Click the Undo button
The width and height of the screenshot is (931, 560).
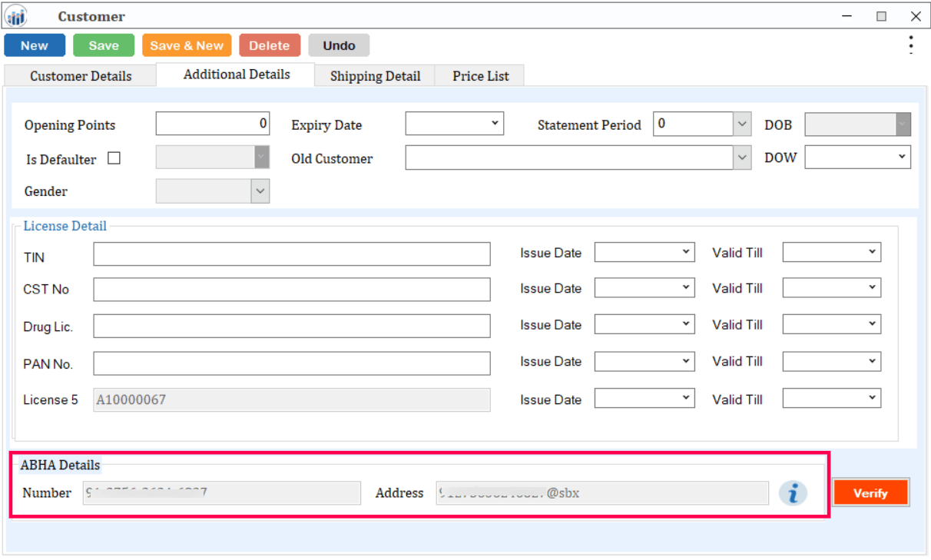[339, 45]
